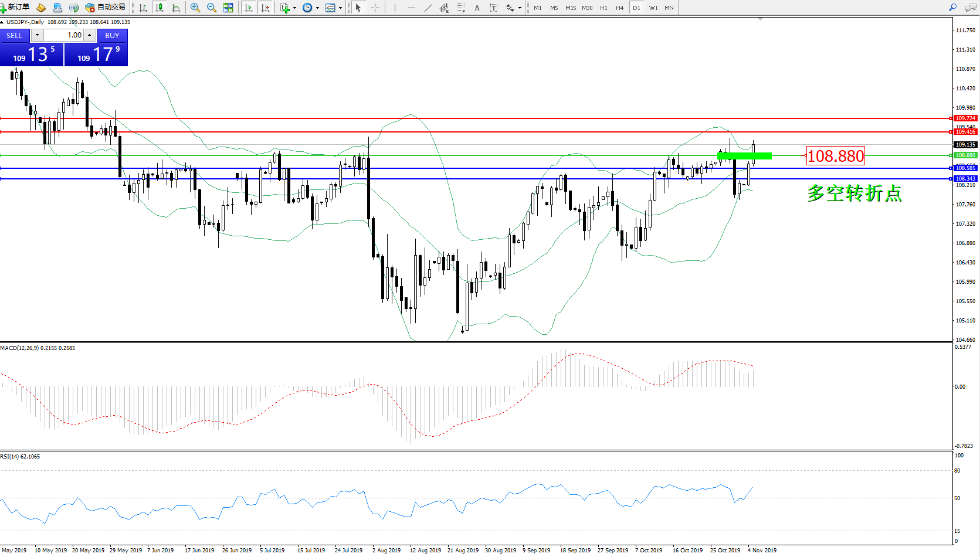Switch chart to candlestick mode
This screenshot has width=980, height=557.
click(x=159, y=8)
